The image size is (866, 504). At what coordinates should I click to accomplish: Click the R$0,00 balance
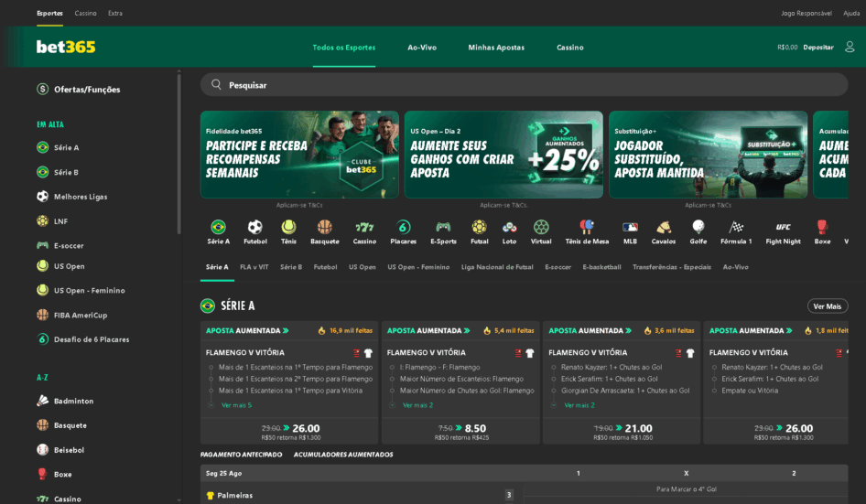[x=787, y=48]
